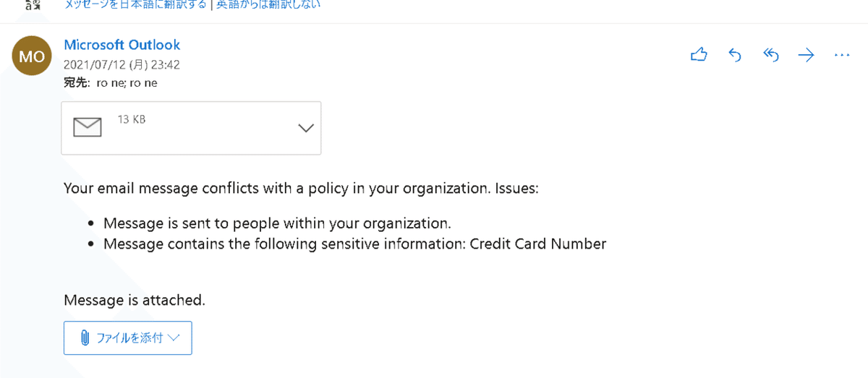
Task: Like this message with the thumbs-up icon
Action: point(699,55)
